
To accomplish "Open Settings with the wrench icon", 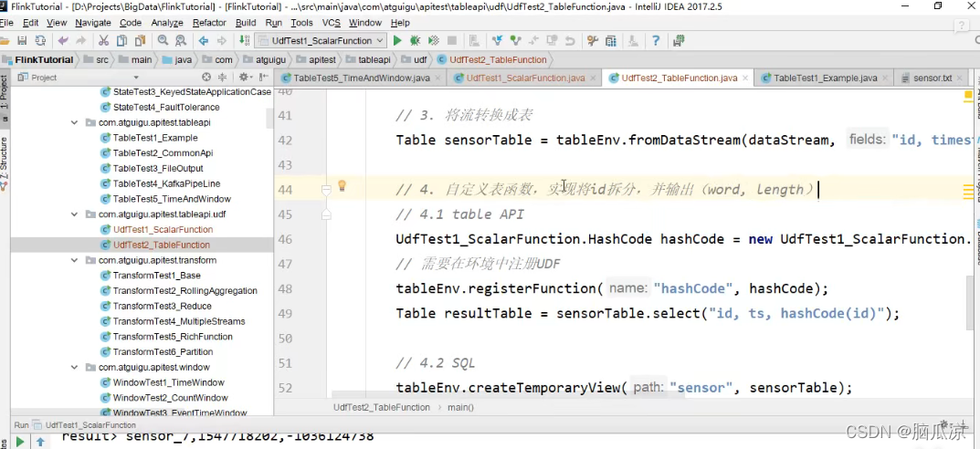I will (x=593, y=40).
